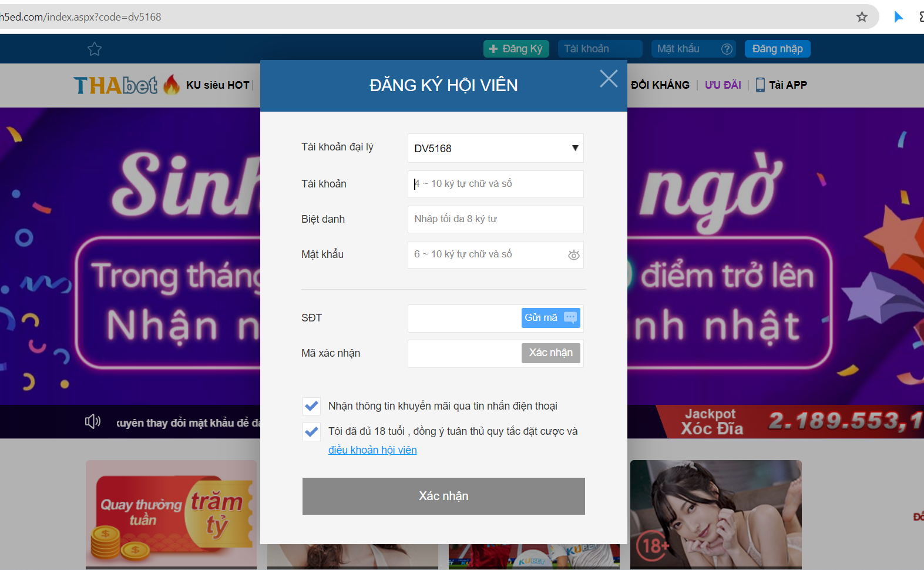Toggle password visibility eye icon
The image size is (924, 570).
tap(574, 255)
